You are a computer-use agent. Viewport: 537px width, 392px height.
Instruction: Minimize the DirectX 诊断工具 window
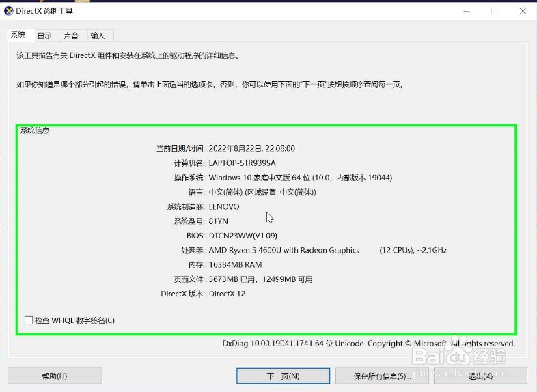click(467, 11)
